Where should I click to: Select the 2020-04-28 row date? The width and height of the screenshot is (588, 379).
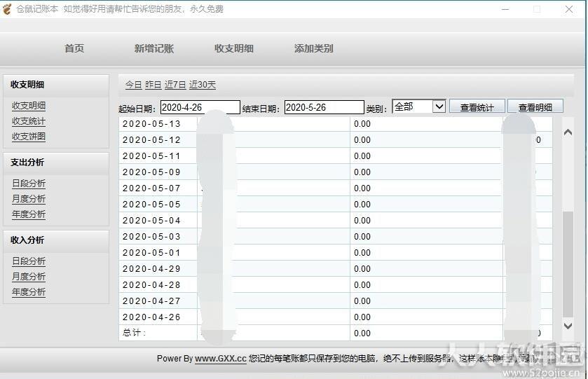pos(151,285)
